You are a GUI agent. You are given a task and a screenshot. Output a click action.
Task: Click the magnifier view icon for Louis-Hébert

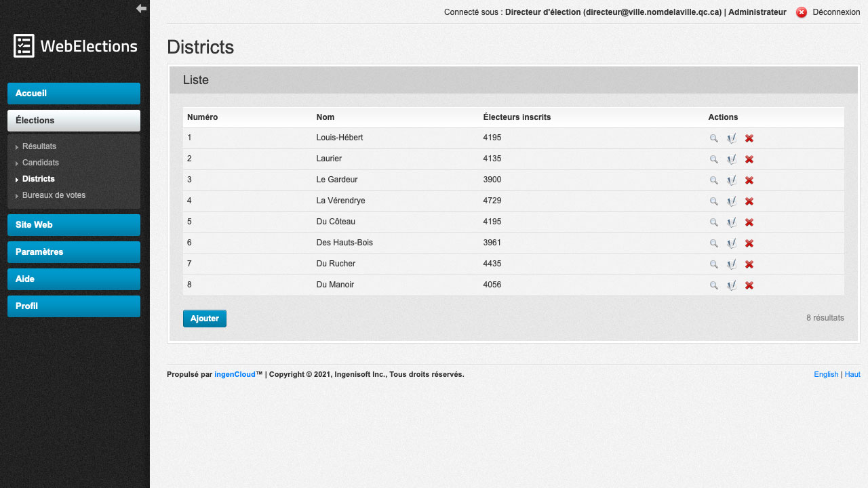713,138
